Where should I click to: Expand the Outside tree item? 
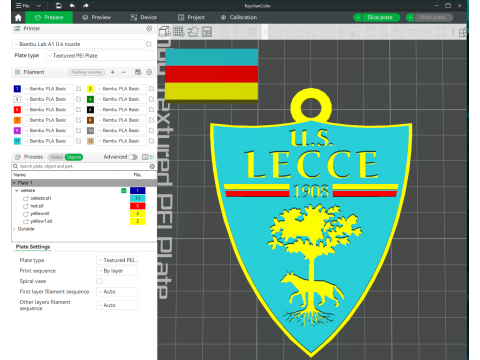pos(14,229)
